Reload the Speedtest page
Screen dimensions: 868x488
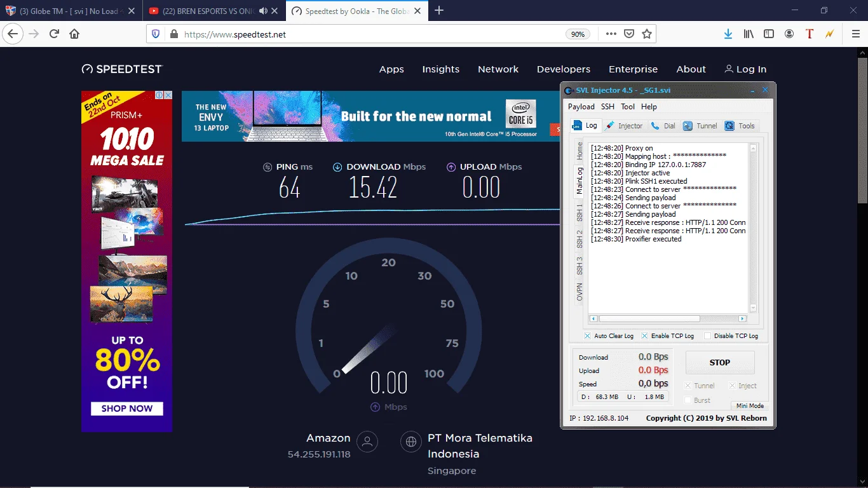tap(54, 34)
